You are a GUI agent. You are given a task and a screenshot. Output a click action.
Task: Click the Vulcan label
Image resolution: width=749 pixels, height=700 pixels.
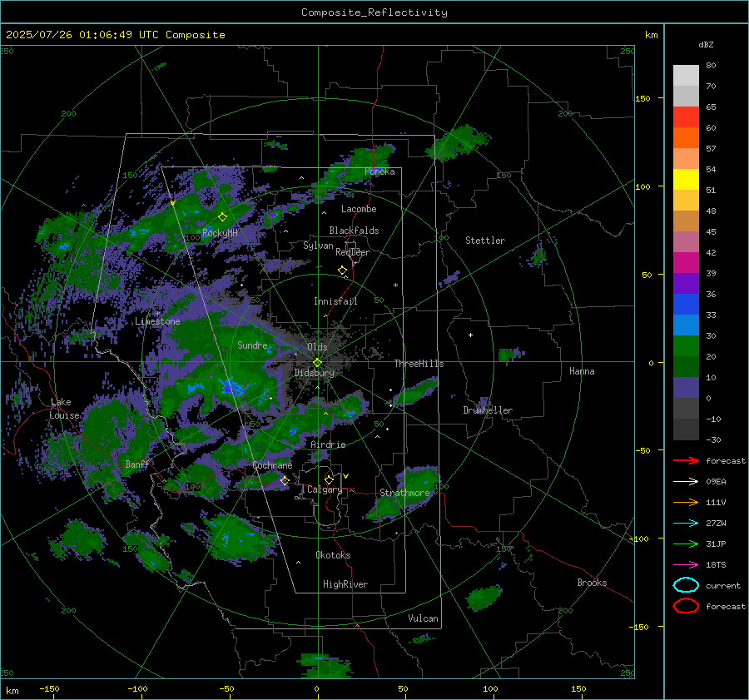coord(424,618)
